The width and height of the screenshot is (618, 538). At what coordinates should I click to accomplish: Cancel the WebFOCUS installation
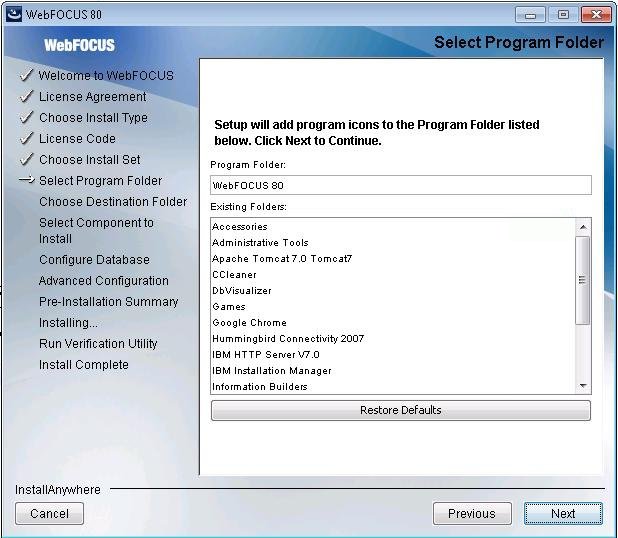click(x=49, y=514)
